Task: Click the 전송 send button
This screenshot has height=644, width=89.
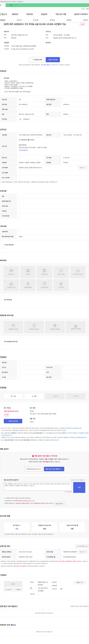Action: 79,488
